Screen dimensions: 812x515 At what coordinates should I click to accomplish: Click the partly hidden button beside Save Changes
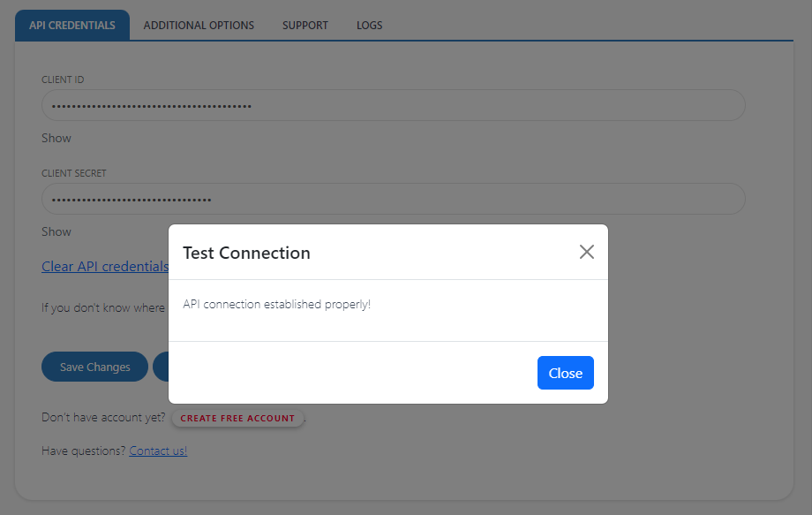tap(161, 367)
